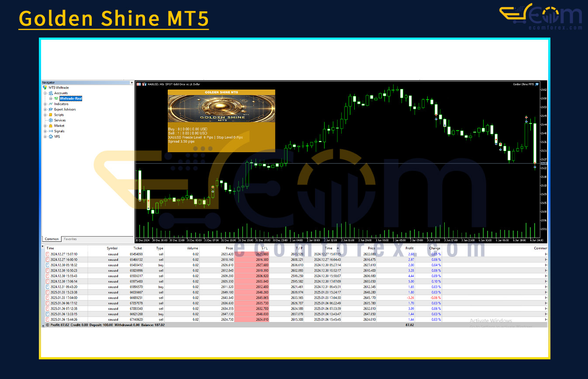This screenshot has width=588, height=379.
Task: Sort history by the Profit column header
Action: point(409,248)
